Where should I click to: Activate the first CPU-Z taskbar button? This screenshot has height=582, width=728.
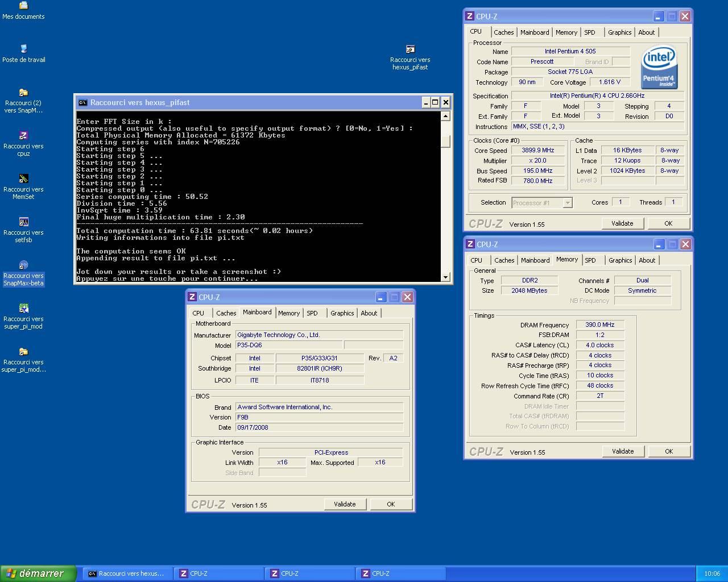click(219, 573)
